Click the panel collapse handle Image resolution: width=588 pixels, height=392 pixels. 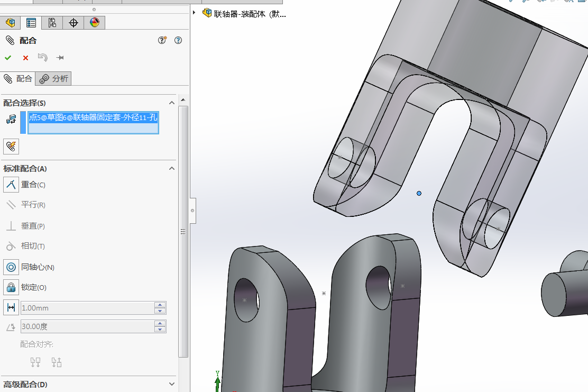pos(193,211)
